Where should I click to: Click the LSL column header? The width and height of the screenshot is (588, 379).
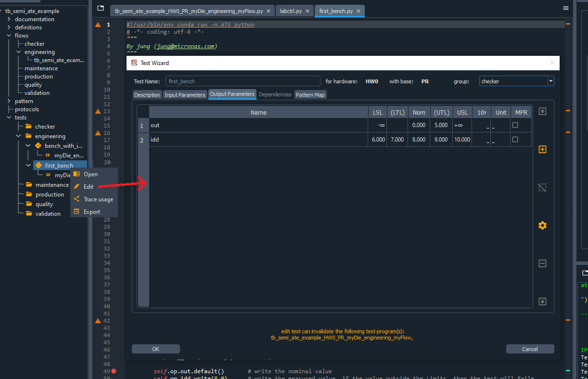click(378, 112)
